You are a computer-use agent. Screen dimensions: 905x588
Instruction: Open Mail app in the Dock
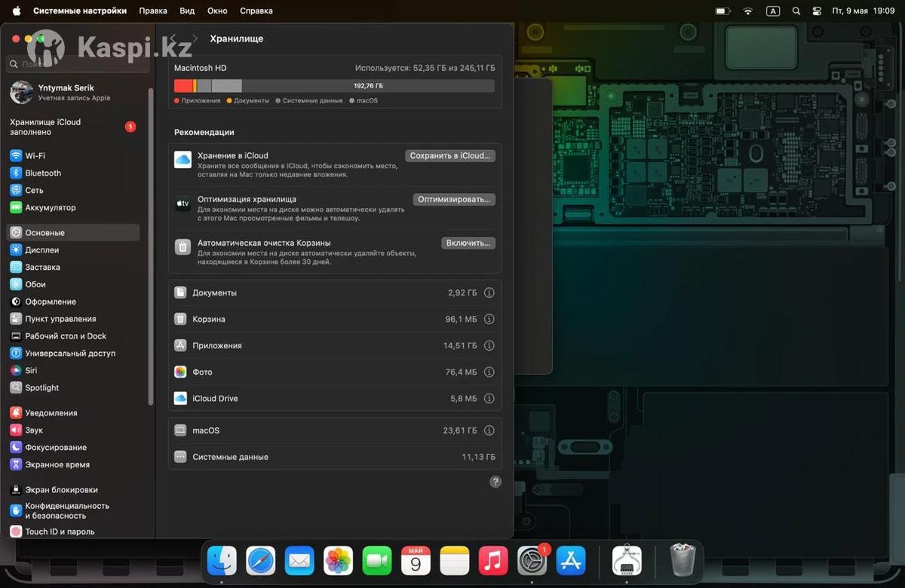(299, 561)
